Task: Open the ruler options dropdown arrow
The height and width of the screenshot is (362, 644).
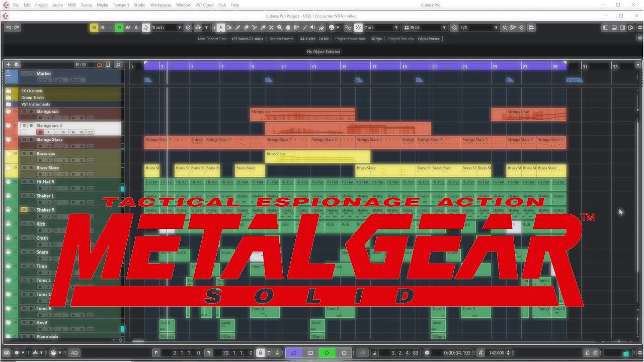Action: (x=638, y=65)
